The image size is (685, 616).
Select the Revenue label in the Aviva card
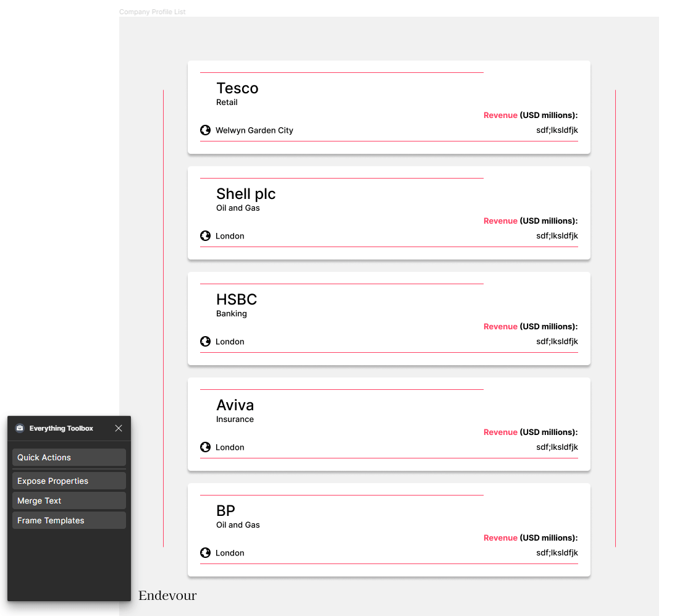(x=531, y=432)
